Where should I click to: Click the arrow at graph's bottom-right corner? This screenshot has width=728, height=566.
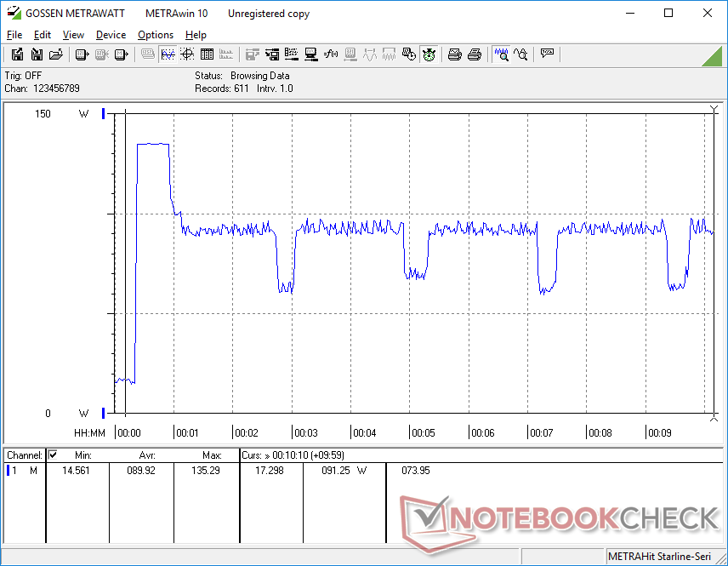coord(714,415)
